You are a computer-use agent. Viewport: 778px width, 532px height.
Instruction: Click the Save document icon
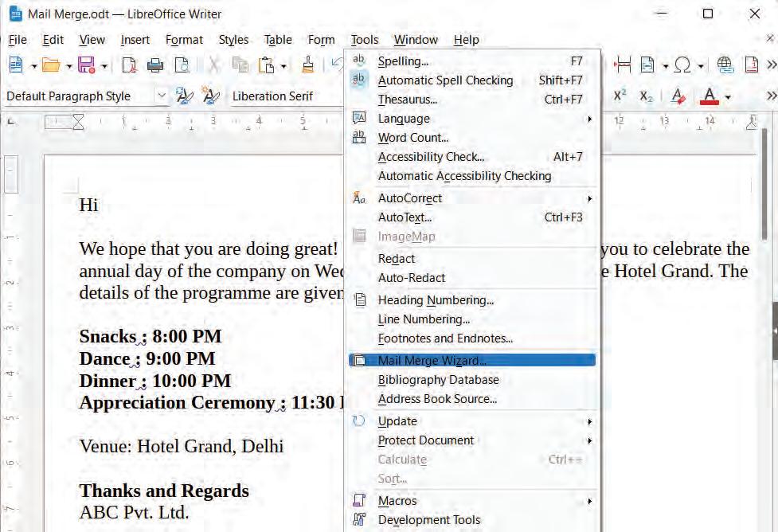pyautogui.click(x=86, y=65)
